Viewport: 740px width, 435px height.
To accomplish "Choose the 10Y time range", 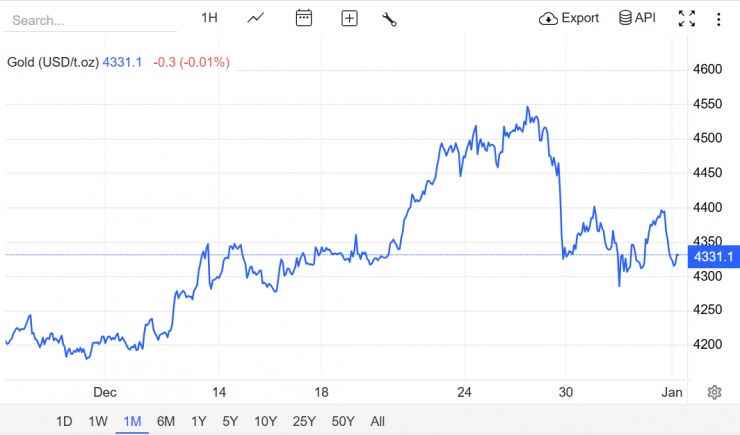I will [x=265, y=421].
